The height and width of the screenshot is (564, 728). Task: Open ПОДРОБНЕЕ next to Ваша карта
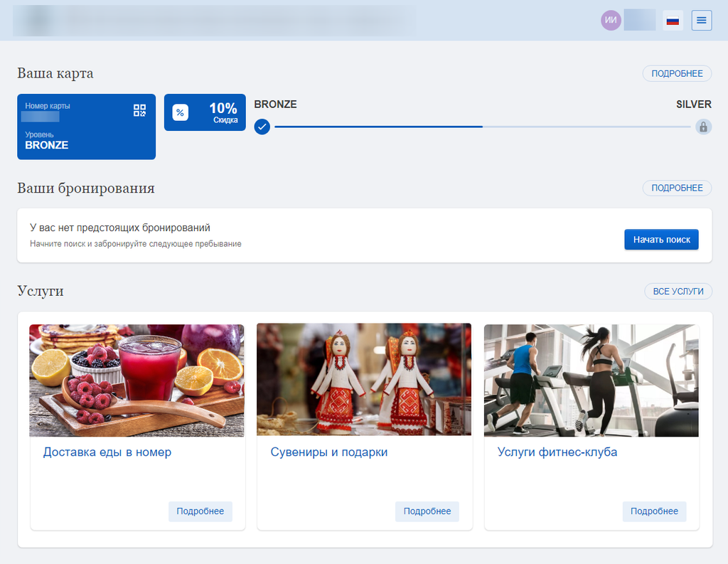[x=677, y=73]
